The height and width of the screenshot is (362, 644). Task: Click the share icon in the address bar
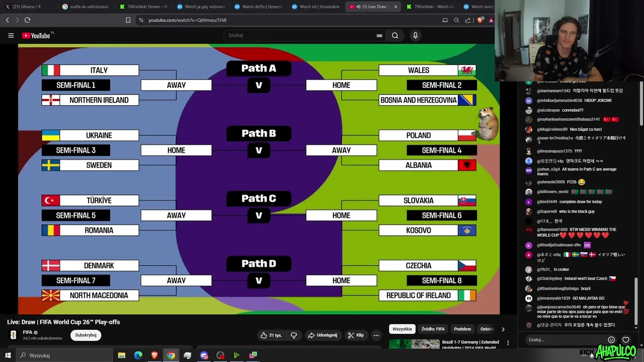pyautogui.click(x=468, y=20)
